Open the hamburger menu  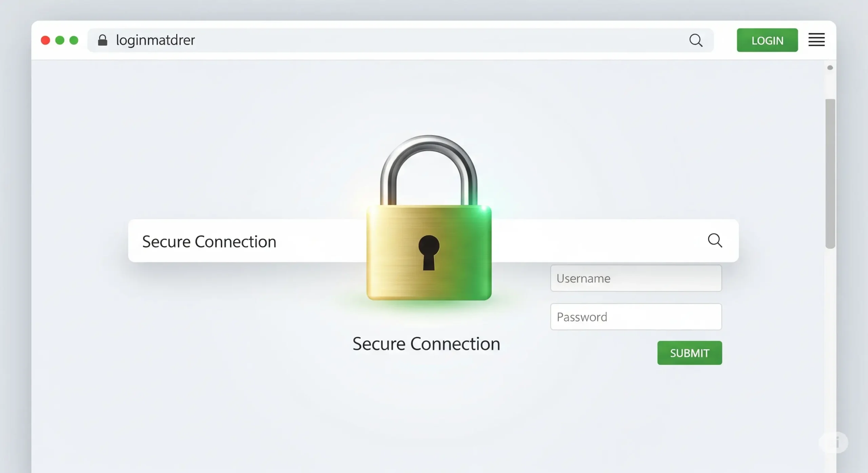816,40
